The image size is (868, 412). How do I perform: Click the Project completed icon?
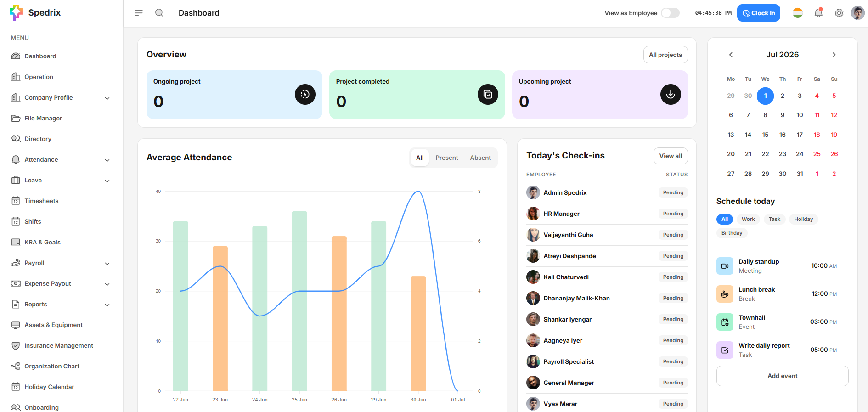tap(488, 94)
